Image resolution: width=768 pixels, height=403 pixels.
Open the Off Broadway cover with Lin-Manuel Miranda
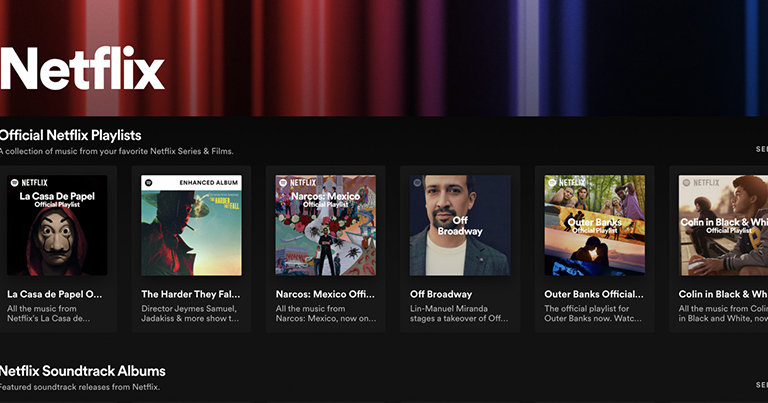click(x=459, y=226)
